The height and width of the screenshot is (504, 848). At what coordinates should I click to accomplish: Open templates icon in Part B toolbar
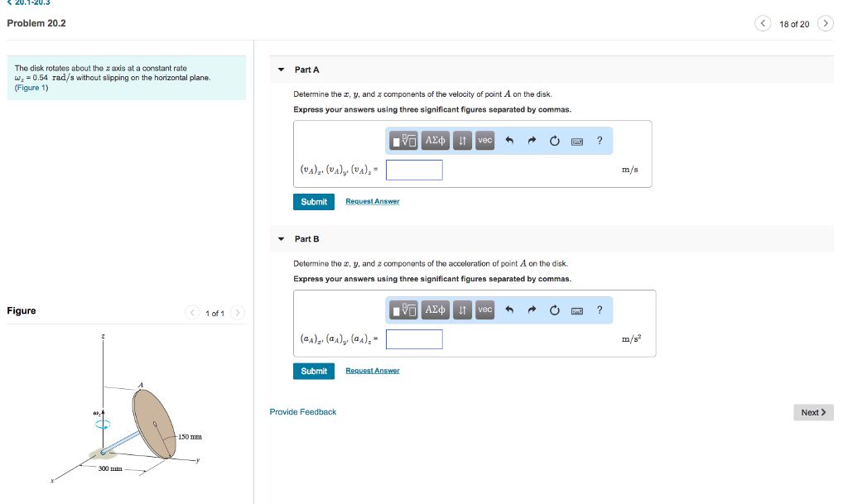pyautogui.click(x=403, y=310)
